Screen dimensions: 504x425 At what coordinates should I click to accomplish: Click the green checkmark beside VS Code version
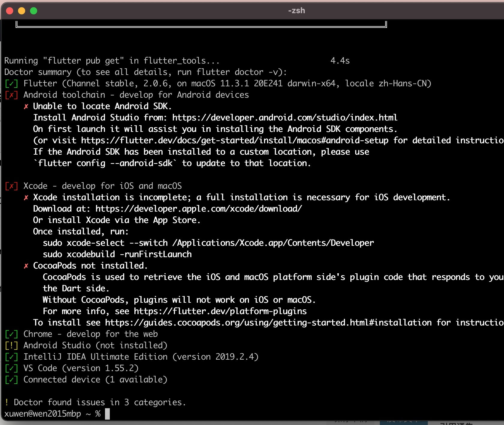coord(11,368)
